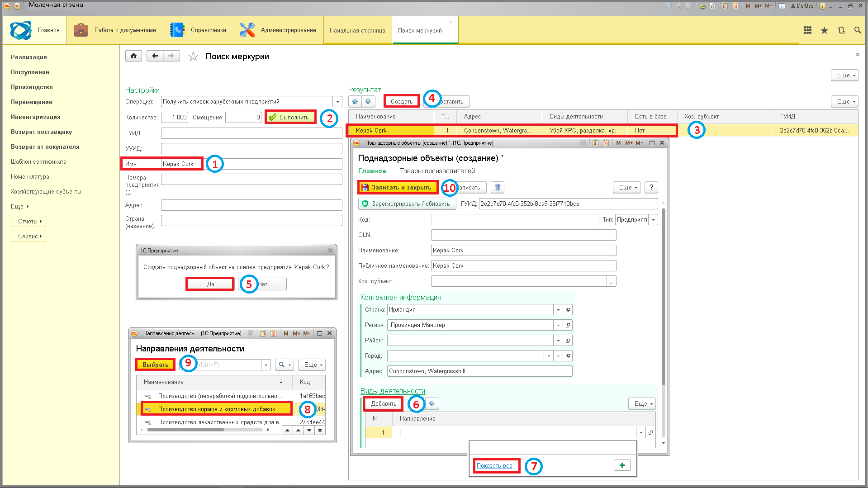Expand Отчеты submenu in sidebar
This screenshot has height=488, width=868.
28,222
